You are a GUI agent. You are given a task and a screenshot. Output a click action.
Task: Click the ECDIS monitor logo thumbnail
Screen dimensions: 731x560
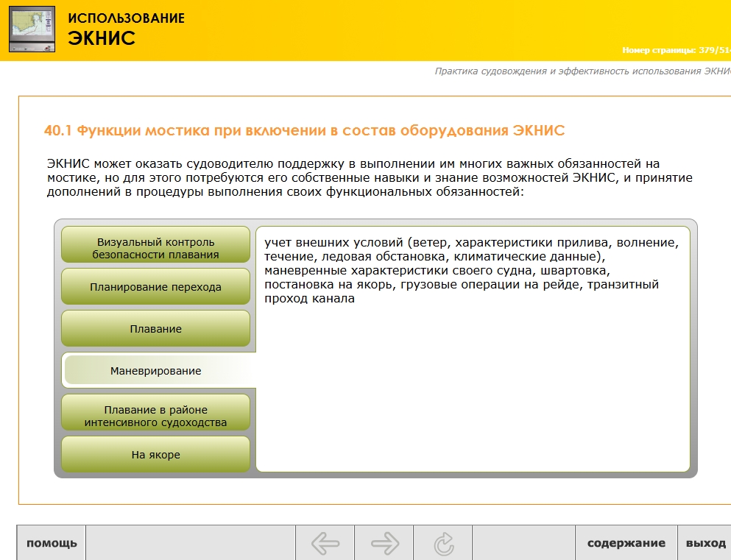point(32,29)
